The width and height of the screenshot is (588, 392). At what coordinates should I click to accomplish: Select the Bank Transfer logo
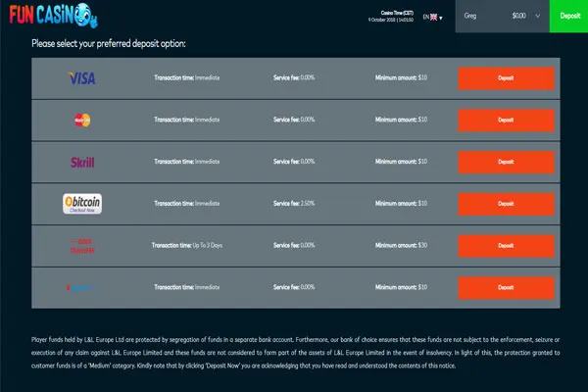tap(82, 245)
